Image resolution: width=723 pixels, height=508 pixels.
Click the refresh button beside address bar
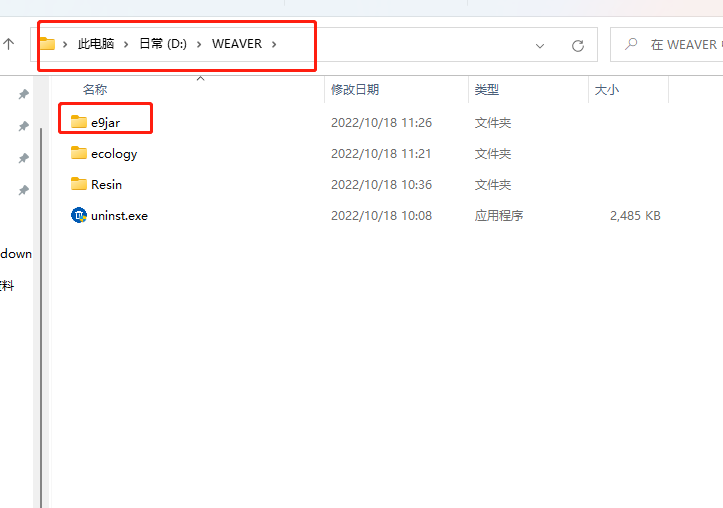click(577, 45)
